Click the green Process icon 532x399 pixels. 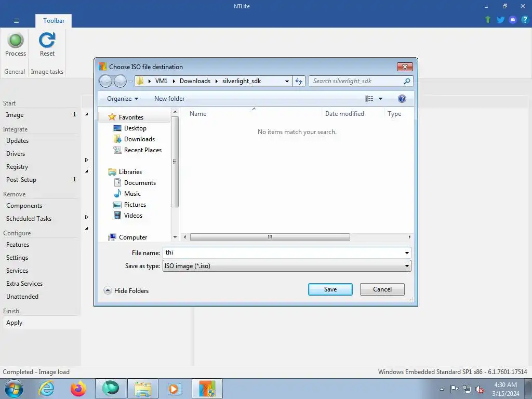(x=16, y=41)
